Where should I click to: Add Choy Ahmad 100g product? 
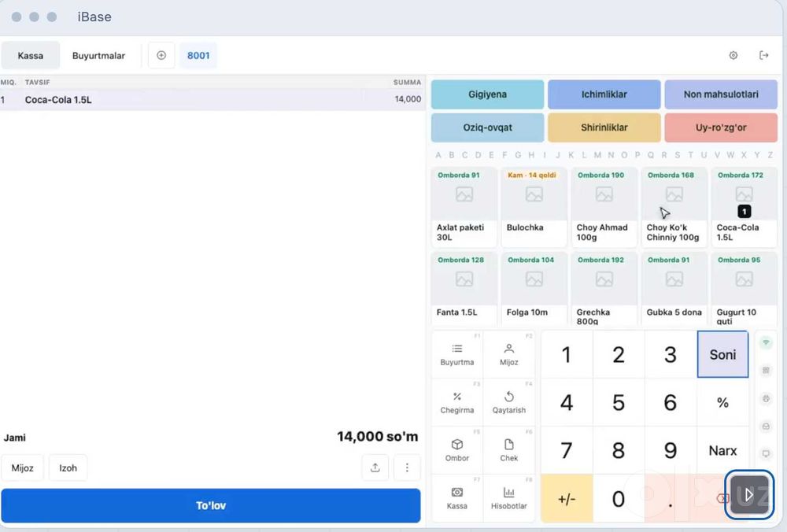pyautogui.click(x=604, y=207)
